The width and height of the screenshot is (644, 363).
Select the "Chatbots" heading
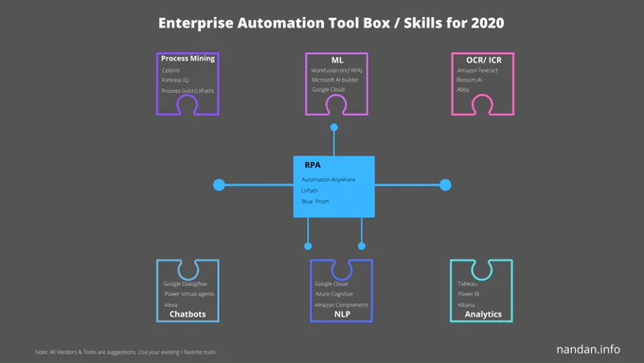(188, 314)
